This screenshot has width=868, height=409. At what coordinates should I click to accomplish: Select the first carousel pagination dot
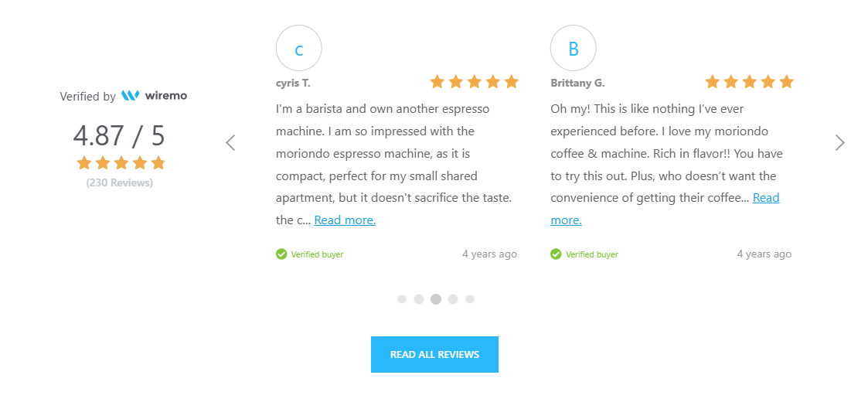tap(402, 299)
